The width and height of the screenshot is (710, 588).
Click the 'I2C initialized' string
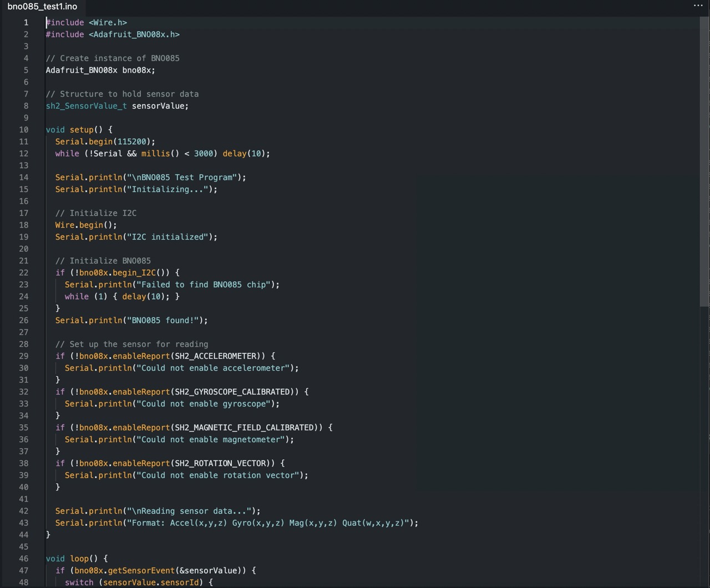click(168, 237)
